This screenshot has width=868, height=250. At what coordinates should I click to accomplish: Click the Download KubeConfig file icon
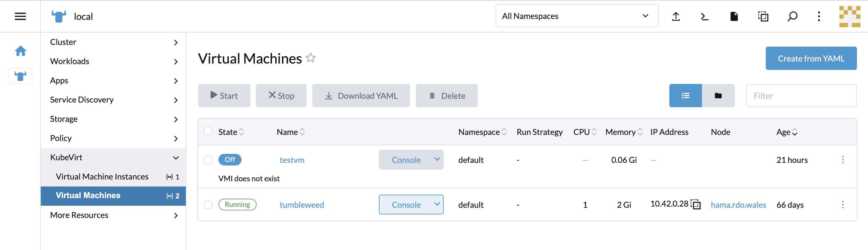pos(734,16)
